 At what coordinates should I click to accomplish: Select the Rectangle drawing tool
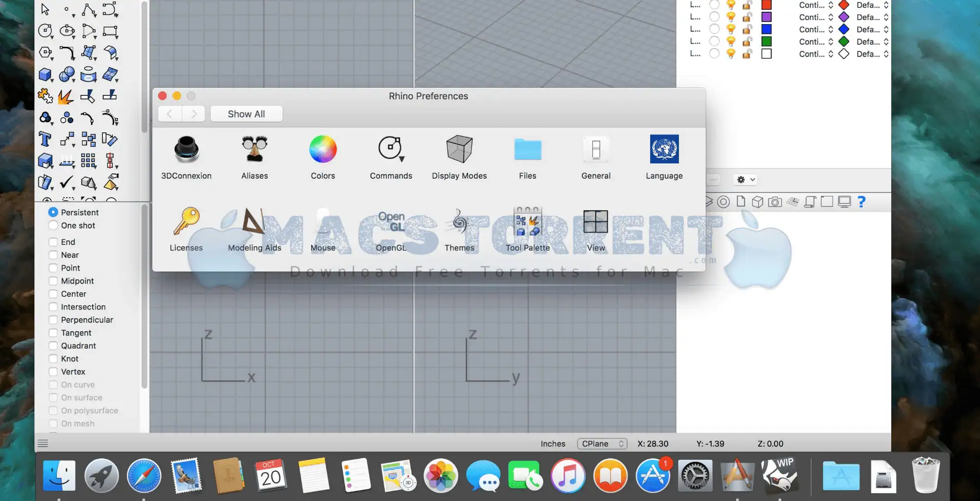(x=110, y=31)
